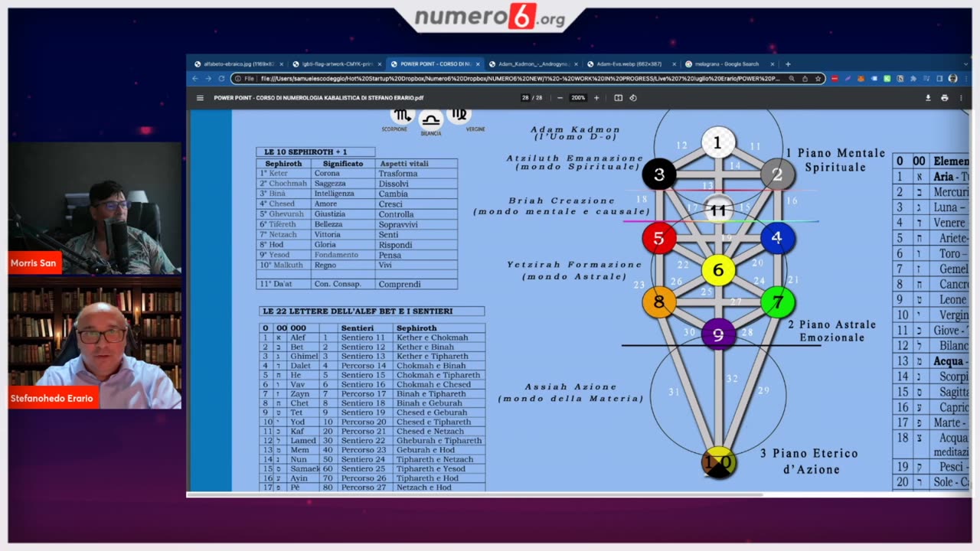
Task: Click the purple sephirah circle numbered 9
Action: tap(718, 334)
